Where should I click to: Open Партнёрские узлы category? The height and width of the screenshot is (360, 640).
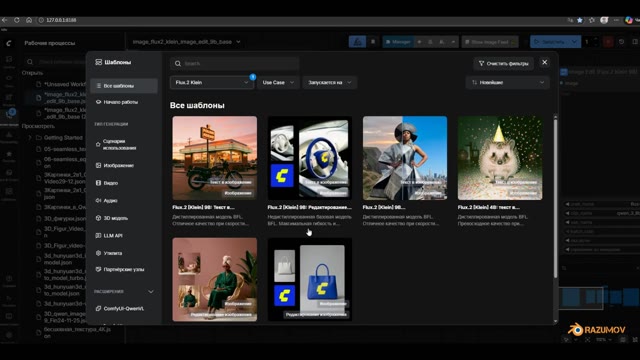124,269
